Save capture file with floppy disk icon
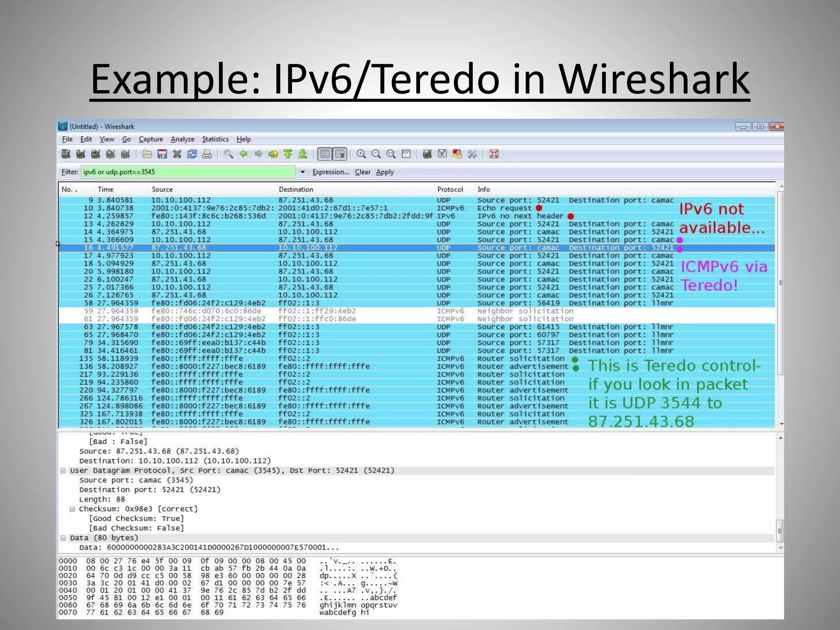840x630 pixels. (x=162, y=154)
